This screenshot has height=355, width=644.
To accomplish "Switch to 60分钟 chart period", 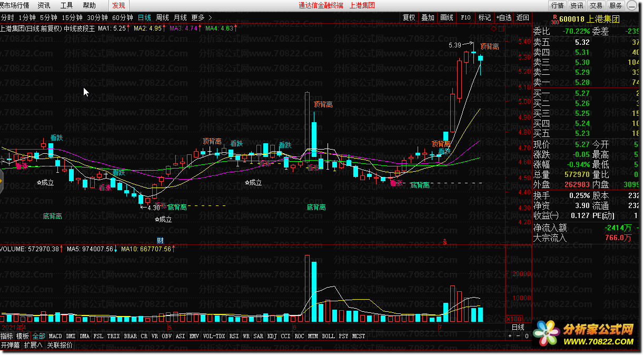I will (123, 17).
